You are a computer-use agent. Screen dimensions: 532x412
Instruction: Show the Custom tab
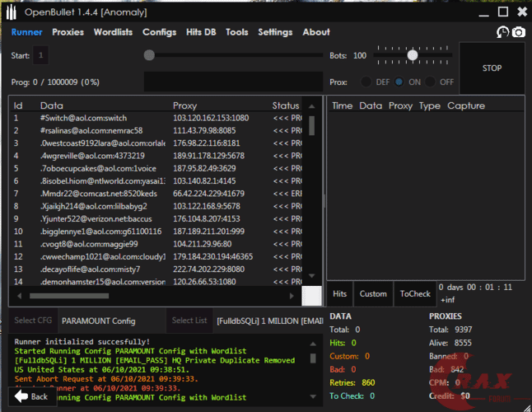373,294
